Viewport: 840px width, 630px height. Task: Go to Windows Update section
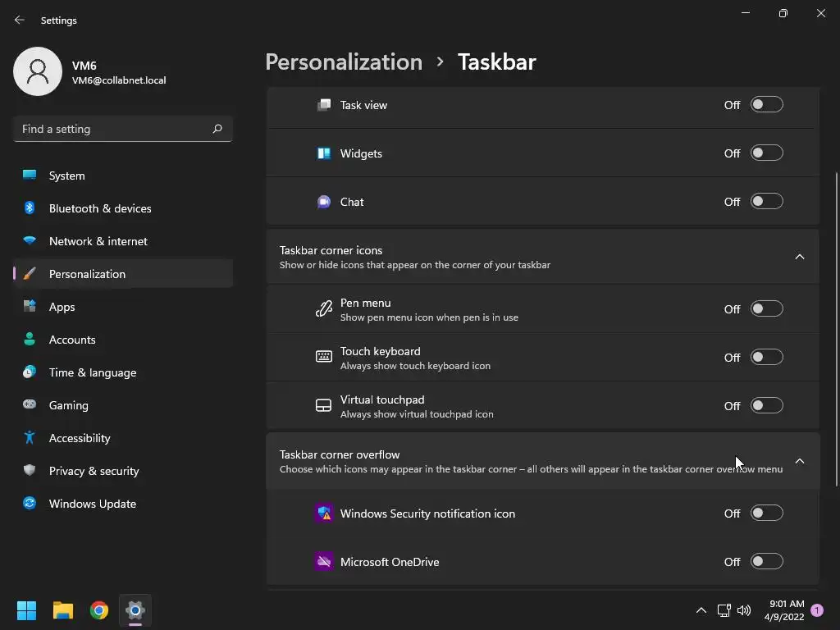pyautogui.click(x=92, y=504)
